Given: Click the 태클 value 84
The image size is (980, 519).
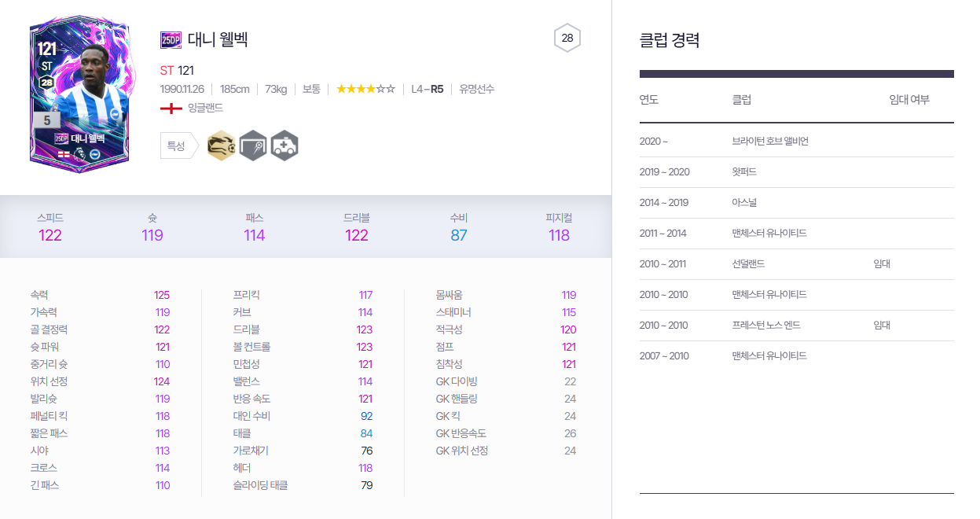Looking at the screenshot, I should pos(366,433).
